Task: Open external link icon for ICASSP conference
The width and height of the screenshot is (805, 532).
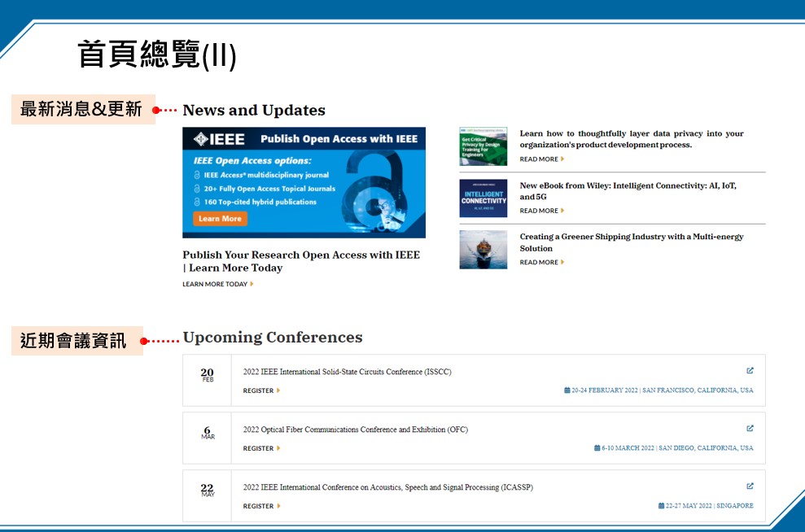Action: 750,486
